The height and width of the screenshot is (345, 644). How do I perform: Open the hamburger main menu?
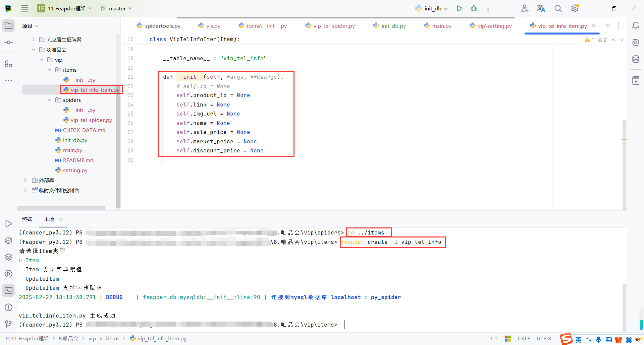(24, 8)
